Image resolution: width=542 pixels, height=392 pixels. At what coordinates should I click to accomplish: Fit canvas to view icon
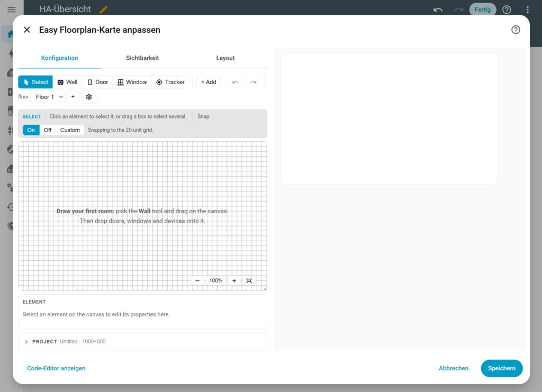tap(249, 281)
